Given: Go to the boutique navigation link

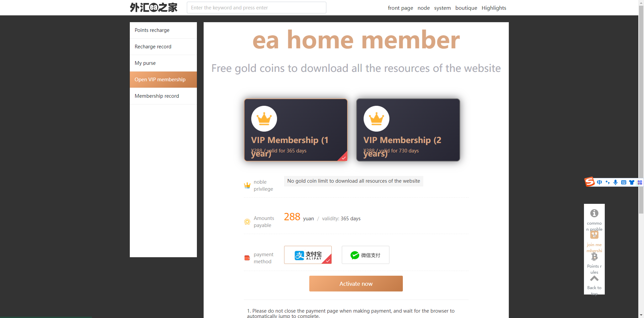Looking at the screenshot, I should [x=466, y=8].
